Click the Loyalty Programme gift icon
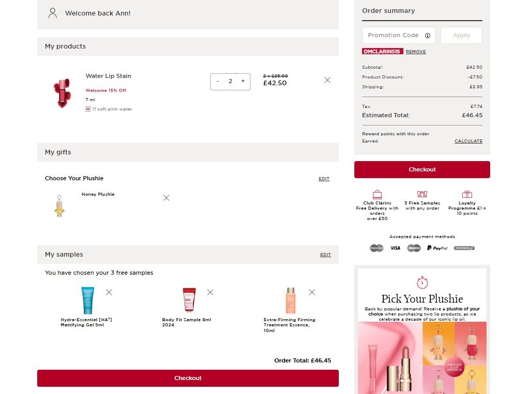 click(x=467, y=195)
